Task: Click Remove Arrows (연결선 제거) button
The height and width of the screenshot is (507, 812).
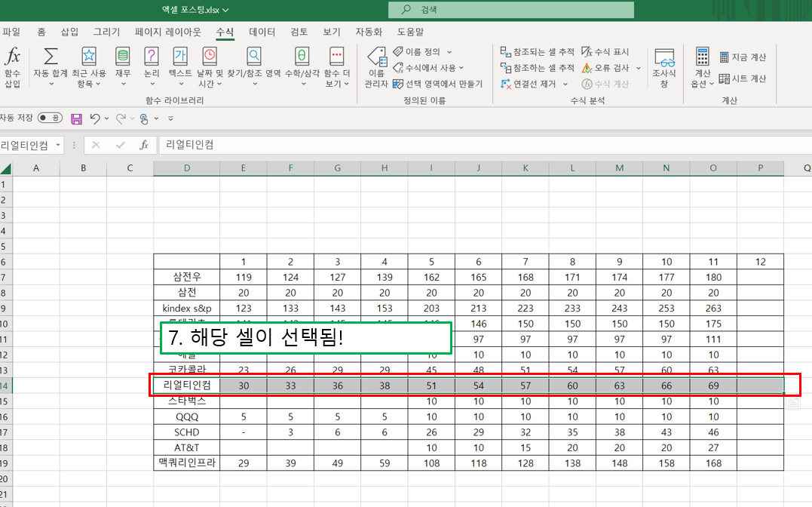Action: pos(529,84)
